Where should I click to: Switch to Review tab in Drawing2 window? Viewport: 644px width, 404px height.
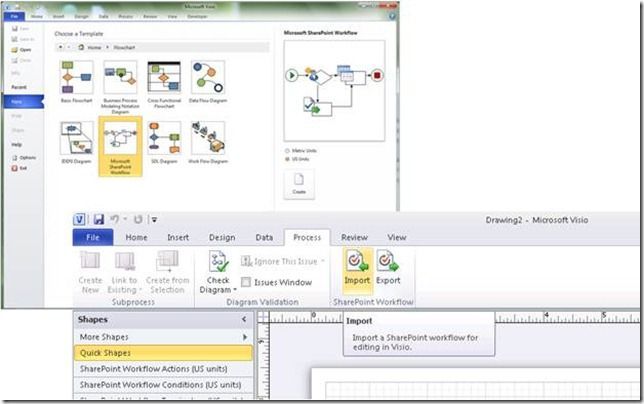coord(354,237)
